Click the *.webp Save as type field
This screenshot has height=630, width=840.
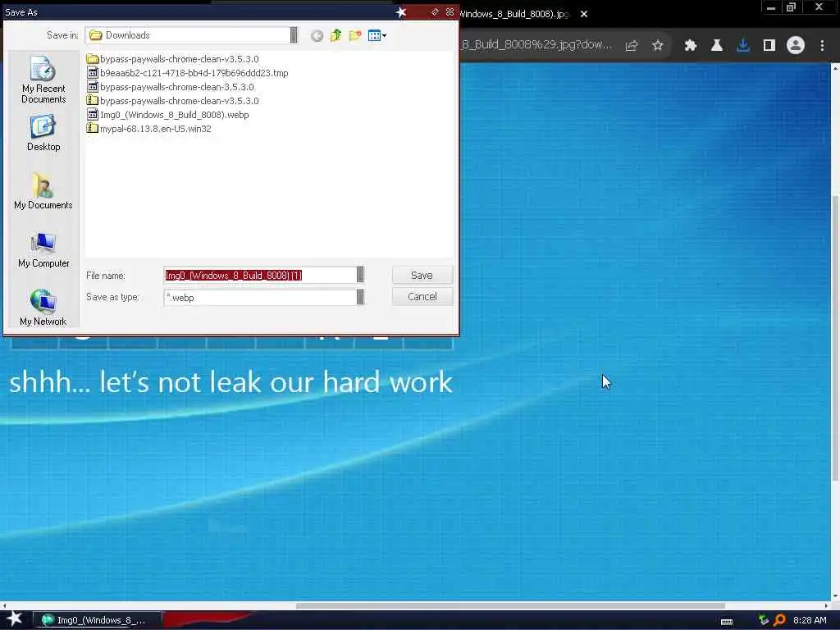(260, 297)
